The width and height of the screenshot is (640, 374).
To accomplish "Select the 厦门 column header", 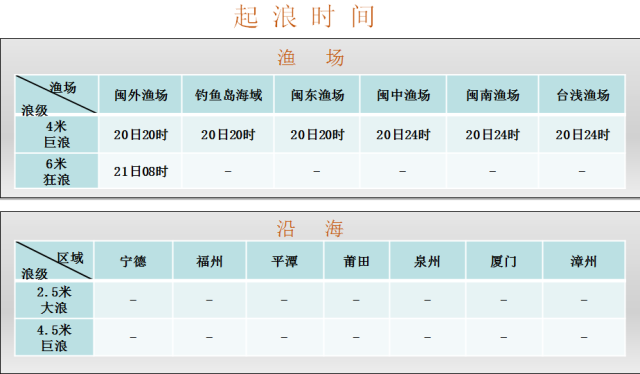I will (x=504, y=261).
